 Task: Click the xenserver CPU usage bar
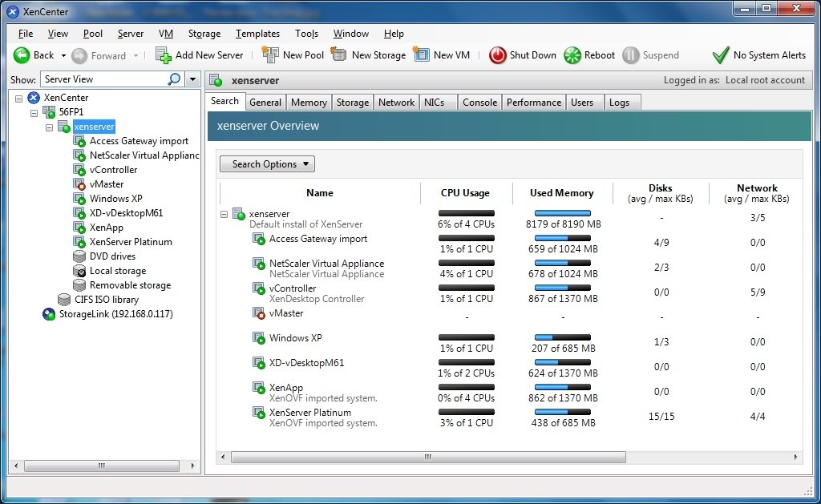point(466,212)
